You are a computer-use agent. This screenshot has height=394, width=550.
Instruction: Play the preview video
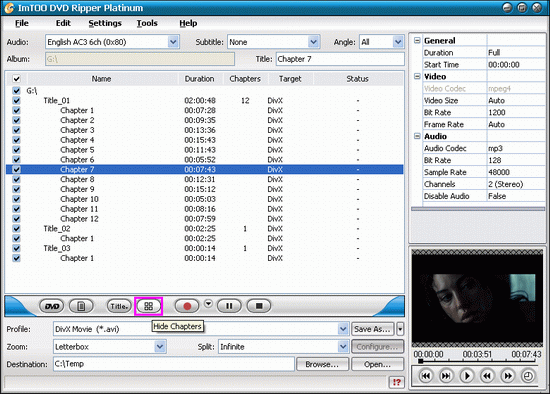coord(467,376)
